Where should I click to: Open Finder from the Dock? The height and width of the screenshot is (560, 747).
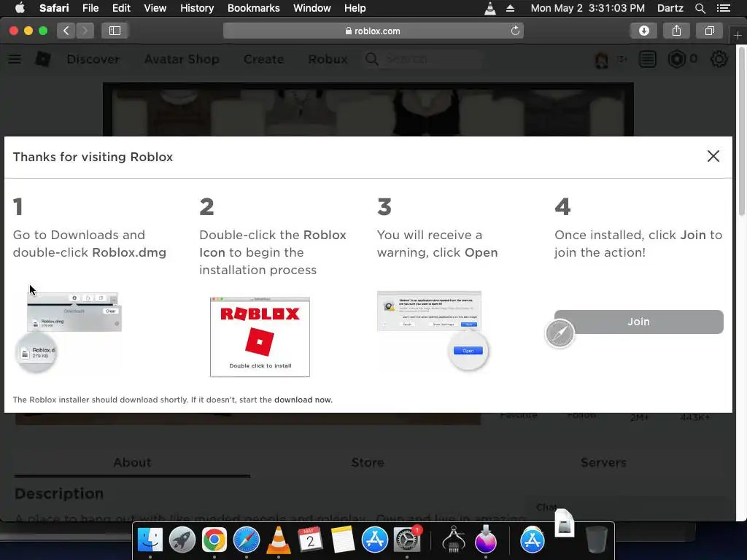[x=150, y=540]
